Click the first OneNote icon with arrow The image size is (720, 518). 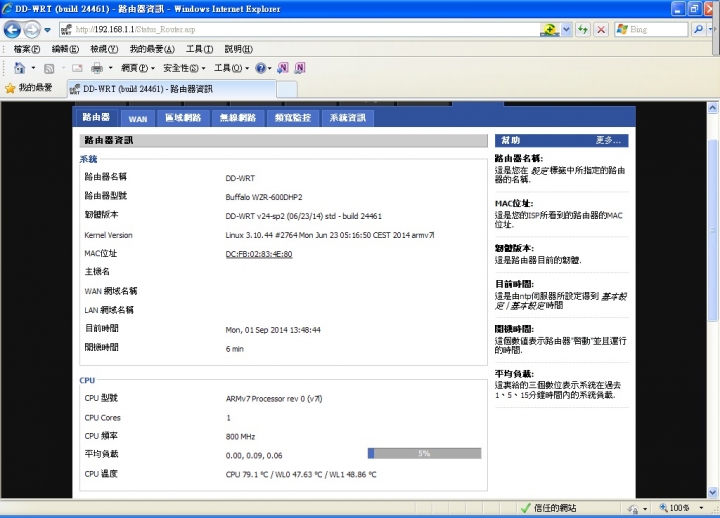coord(282,68)
